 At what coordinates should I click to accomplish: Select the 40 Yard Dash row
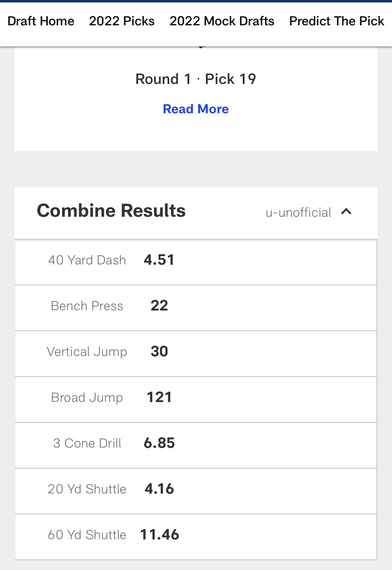coord(196,262)
